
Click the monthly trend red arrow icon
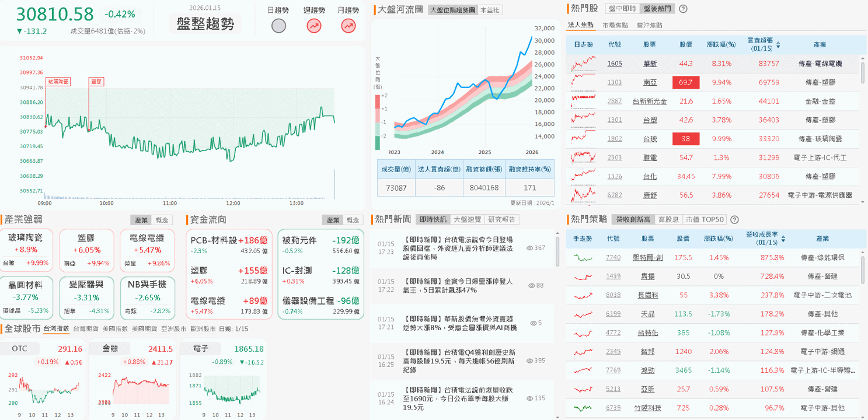tap(348, 26)
